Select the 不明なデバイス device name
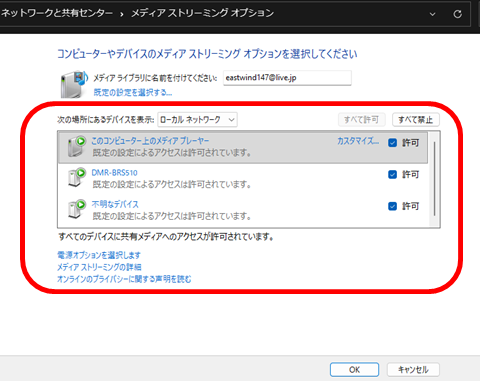The width and height of the screenshot is (480, 381). coord(115,204)
